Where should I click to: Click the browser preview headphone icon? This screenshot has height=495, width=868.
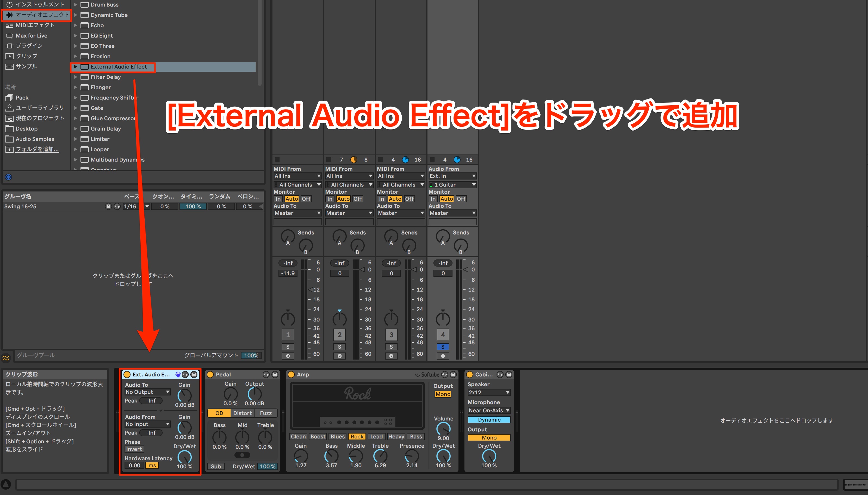point(8,177)
